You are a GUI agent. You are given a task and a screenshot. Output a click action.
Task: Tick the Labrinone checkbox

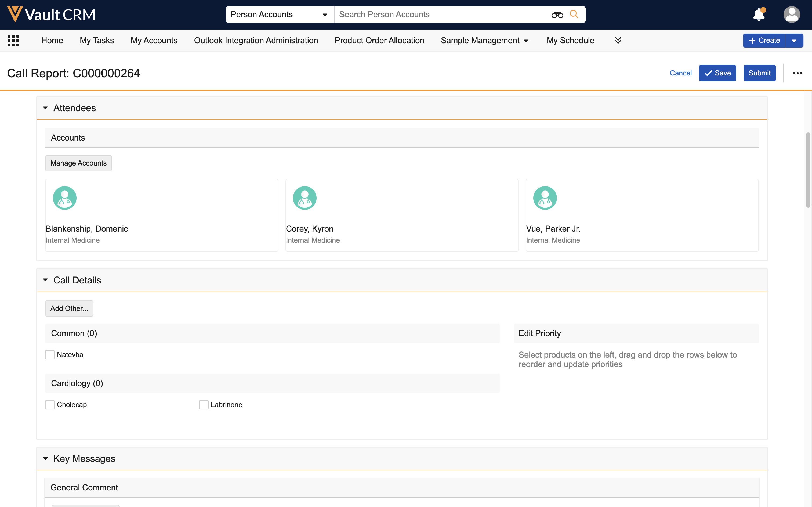point(204,405)
